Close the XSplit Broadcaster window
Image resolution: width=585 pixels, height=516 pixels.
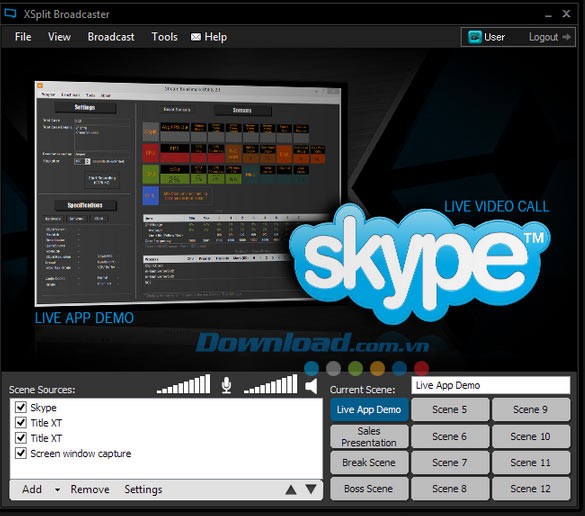click(566, 14)
